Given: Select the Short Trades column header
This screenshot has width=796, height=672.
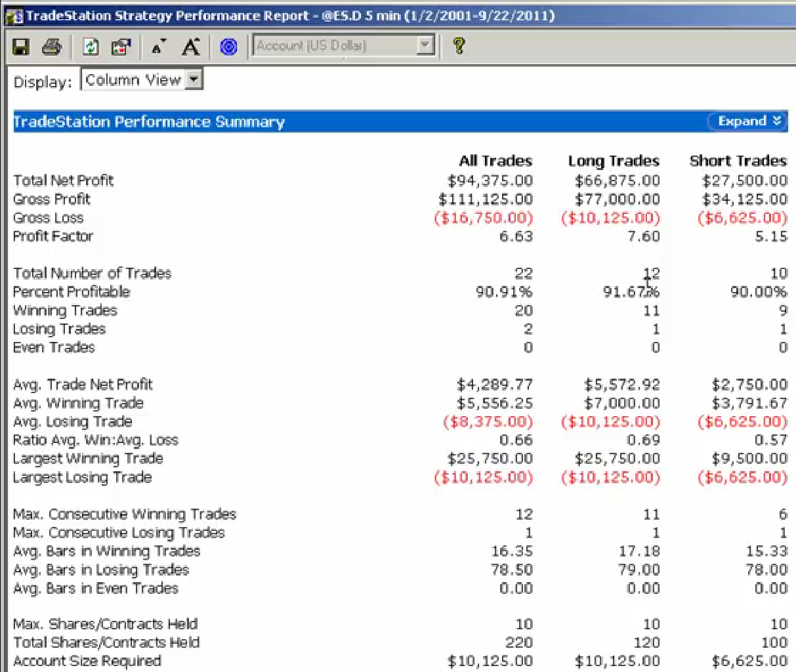Looking at the screenshot, I should 738,161.
